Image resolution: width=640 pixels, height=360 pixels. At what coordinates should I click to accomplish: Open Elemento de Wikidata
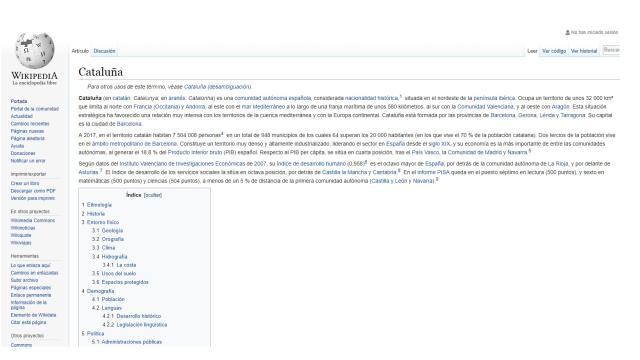click(x=33, y=315)
